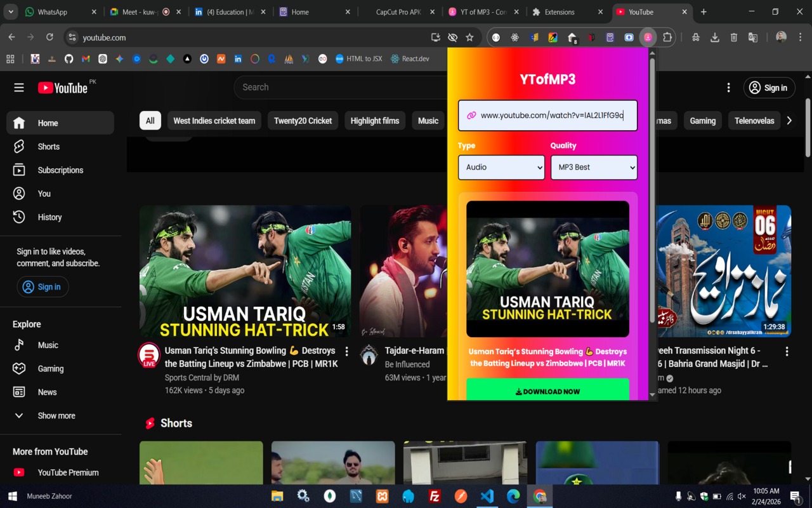Show next category chips with the right arrow
Image resolution: width=812 pixels, height=508 pixels.
pos(789,121)
